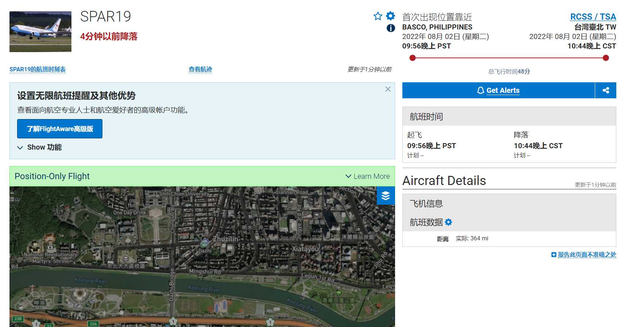Click the 实际: 364 mi distance value
Image resolution: width=644 pixels, height=327 pixels.
pyautogui.click(x=472, y=239)
